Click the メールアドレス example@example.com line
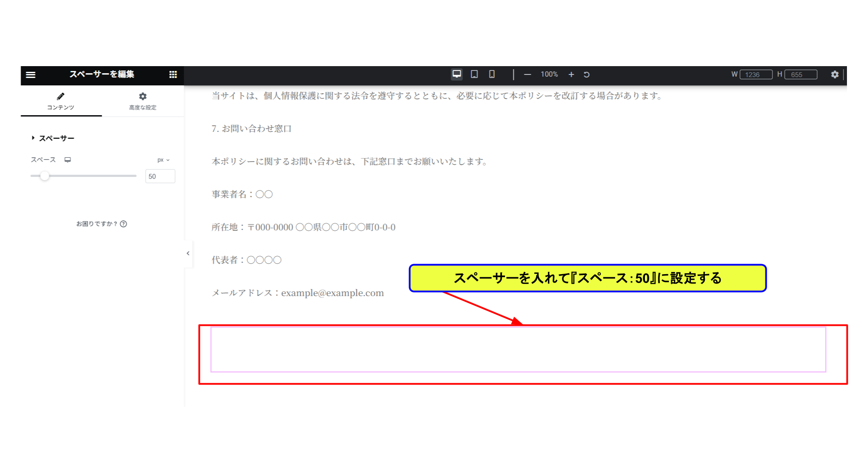 coord(298,293)
